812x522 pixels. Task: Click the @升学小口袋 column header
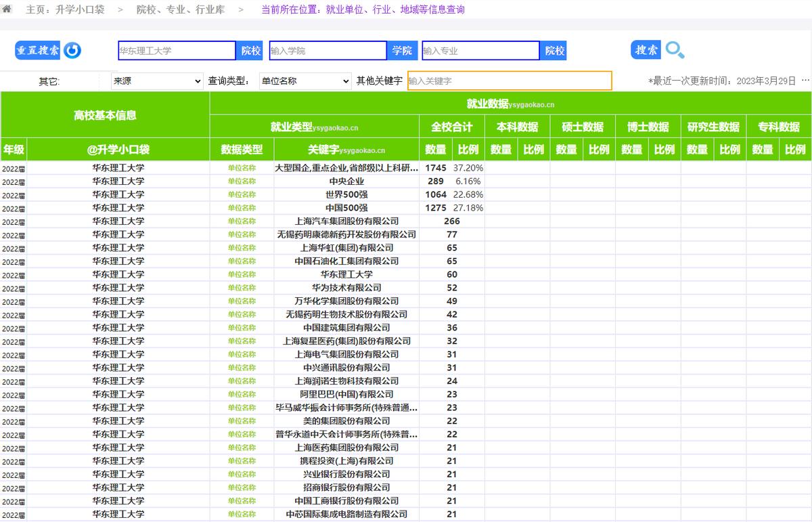pos(118,150)
